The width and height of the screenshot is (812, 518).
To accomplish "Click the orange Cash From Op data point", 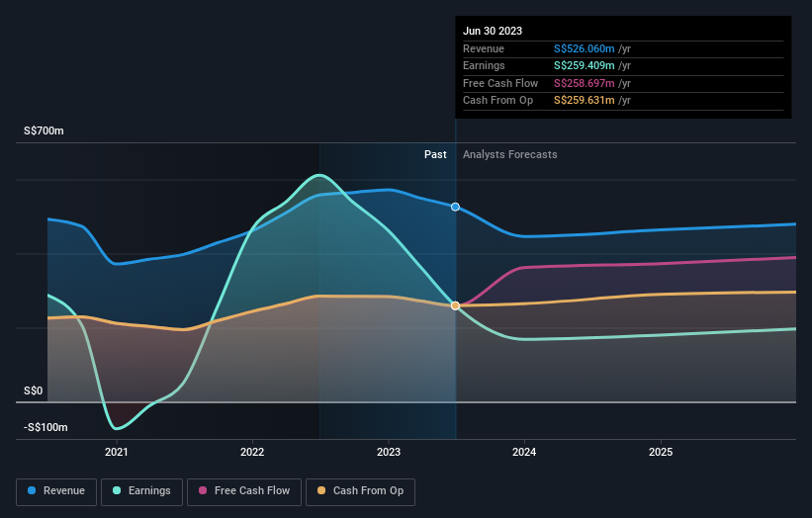I will pos(455,305).
